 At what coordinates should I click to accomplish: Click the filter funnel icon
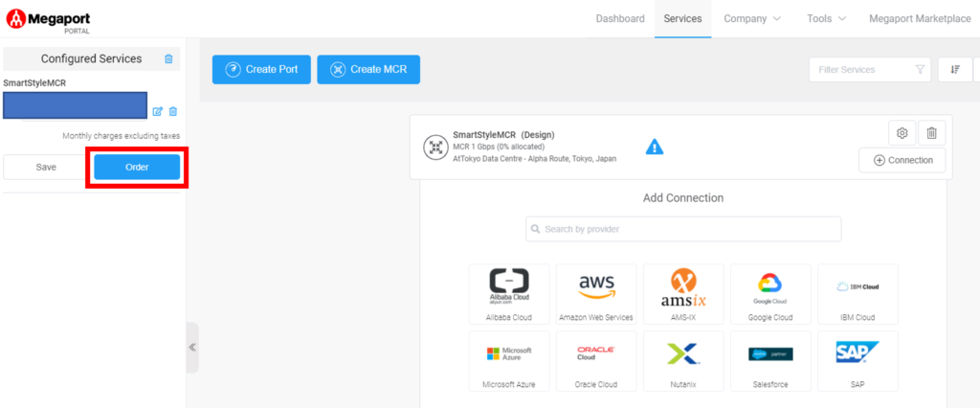tap(920, 70)
